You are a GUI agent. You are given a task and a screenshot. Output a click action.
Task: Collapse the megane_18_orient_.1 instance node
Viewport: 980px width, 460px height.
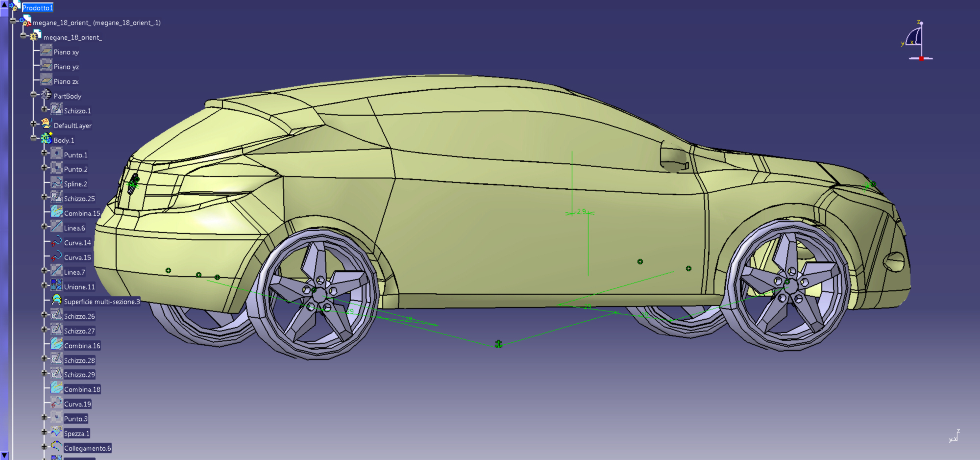(13, 21)
